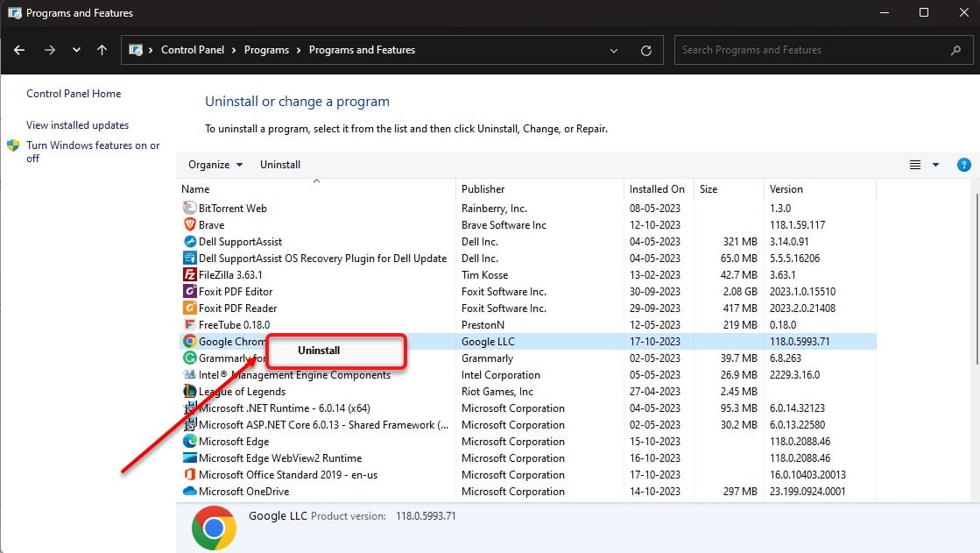Click the Microsoft Edge icon
This screenshot has width=980, height=553.
tap(189, 441)
